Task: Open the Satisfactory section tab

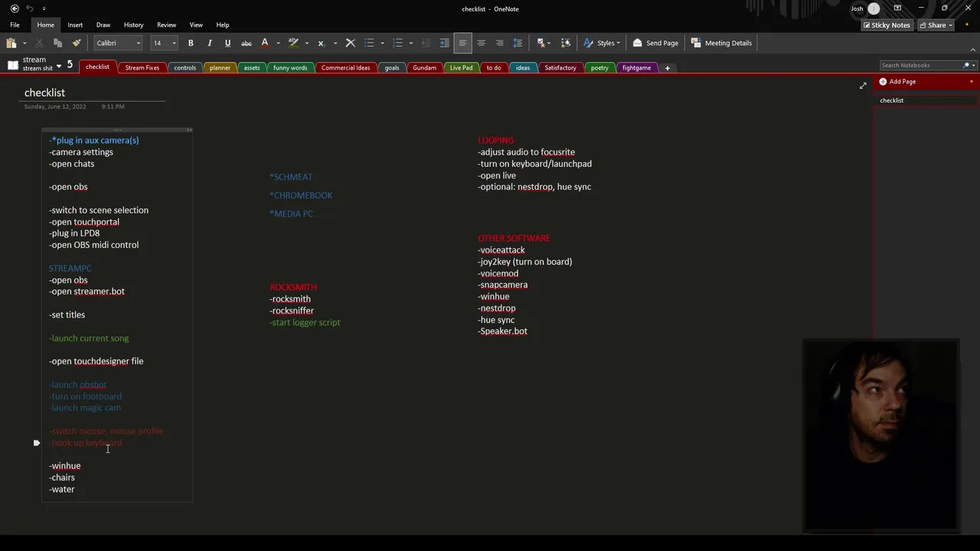Action: coord(560,68)
